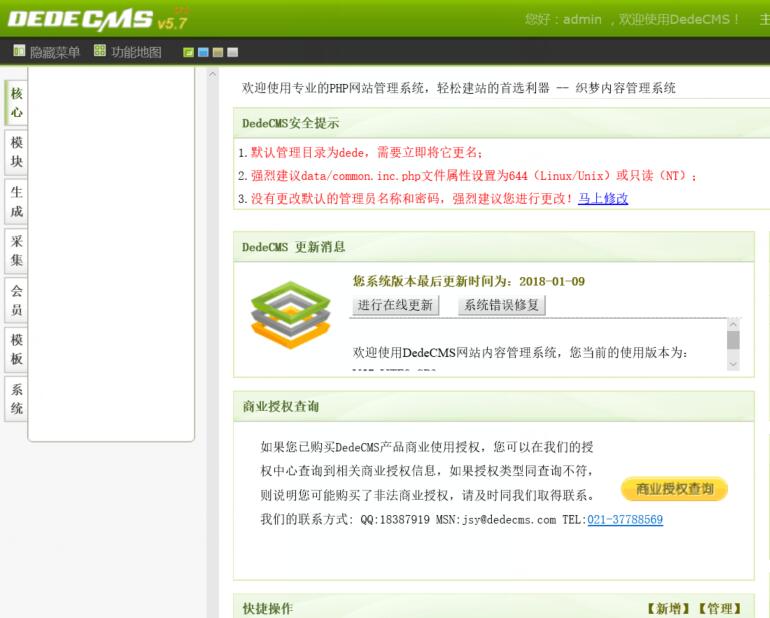Screen dimensions: 770x618
Task: Click telephone link 021-37788569
Action: click(625, 520)
